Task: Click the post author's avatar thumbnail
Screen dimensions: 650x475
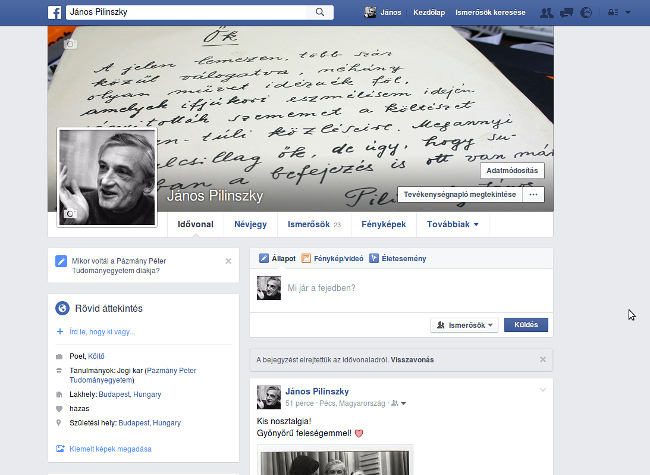Action: click(x=269, y=397)
